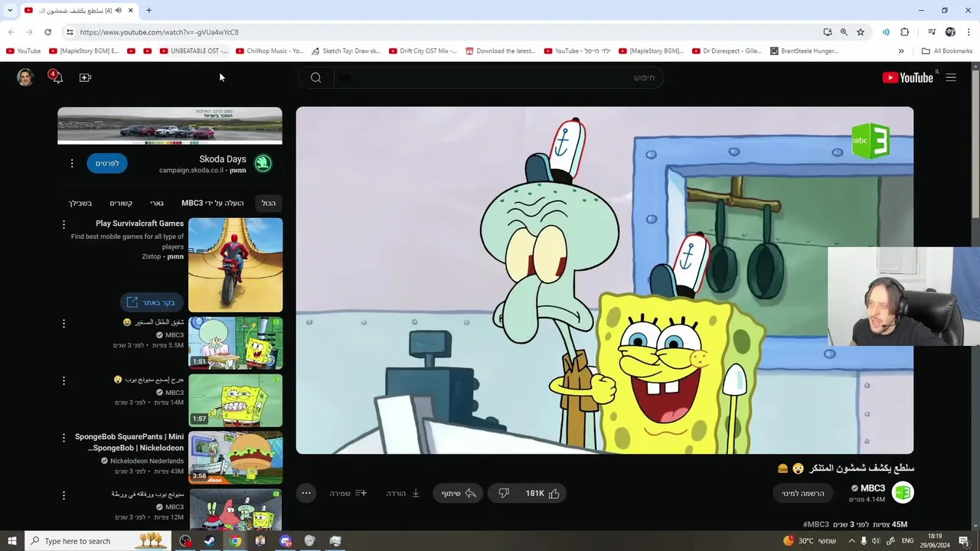Image resolution: width=980 pixels, height=551 pixels.
Task: Click the Skoda 'לפרטים' button
Action: coord(107,163)
